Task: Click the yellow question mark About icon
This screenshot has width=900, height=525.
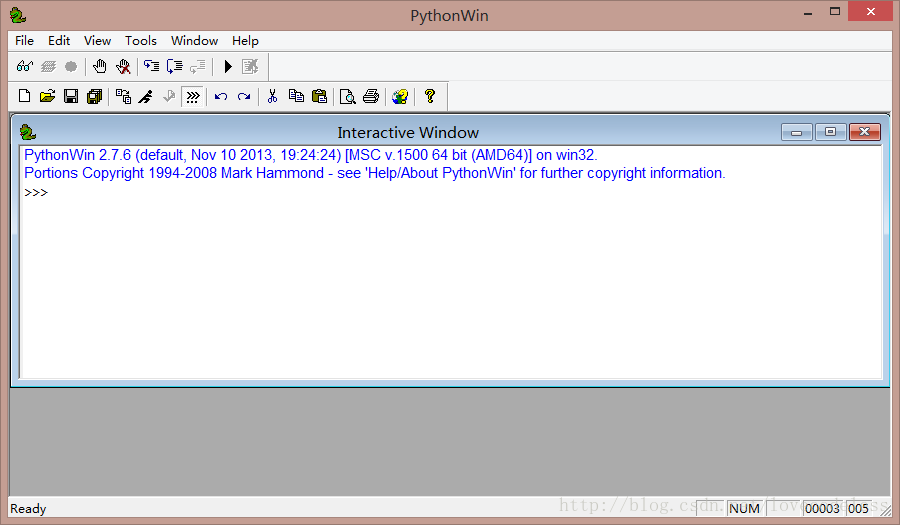Action: coord(429,96)
